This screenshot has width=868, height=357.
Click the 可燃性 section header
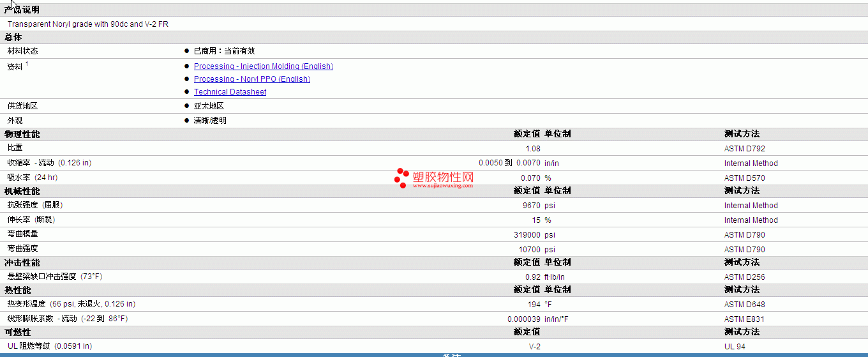(17, 332)
